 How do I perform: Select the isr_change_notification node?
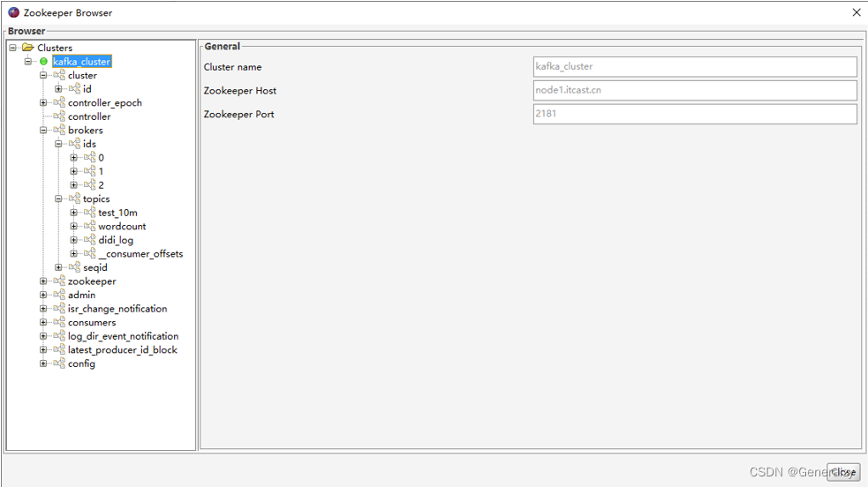[x=117, y=309]
